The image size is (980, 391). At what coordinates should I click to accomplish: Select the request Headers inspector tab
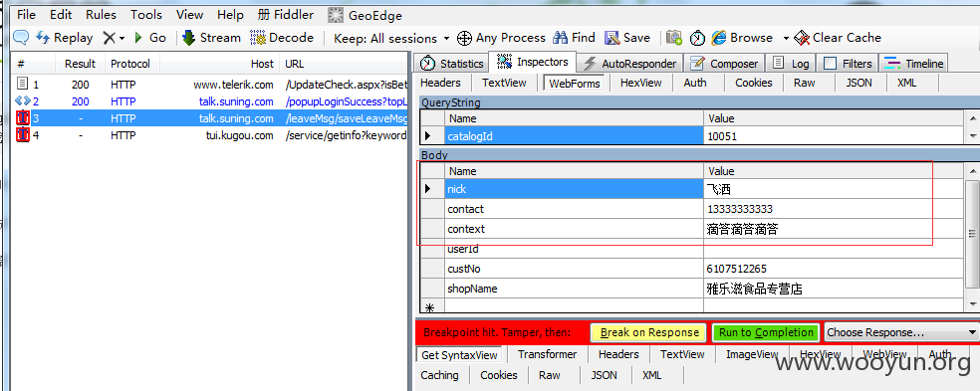[440, 83]
